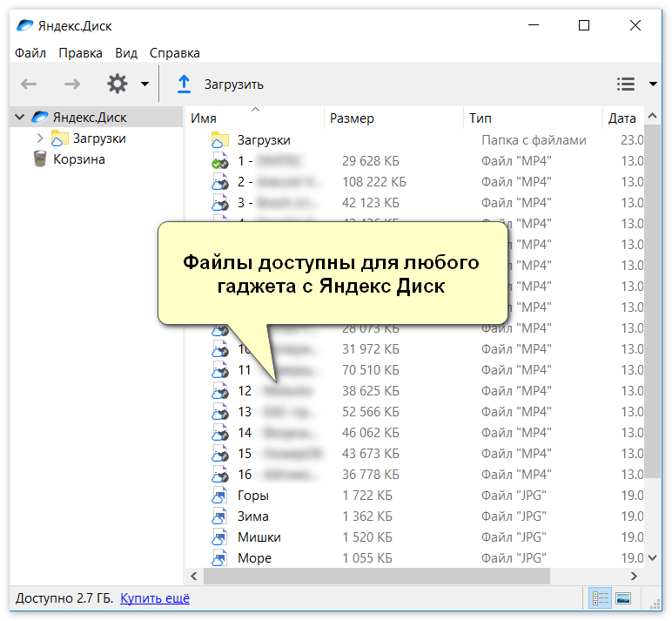Click the upload arrow icon in toolbar
Screen dimensions: 672x621
click(x=184, y=84)
